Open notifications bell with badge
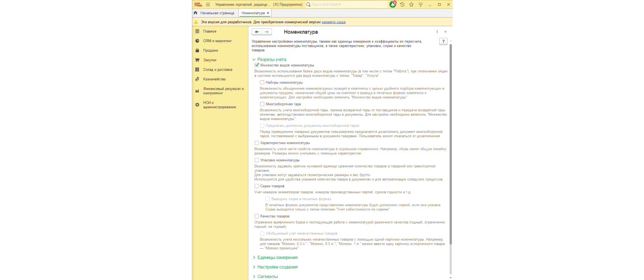This screenshot has width=644, height=280. point(393,4)
